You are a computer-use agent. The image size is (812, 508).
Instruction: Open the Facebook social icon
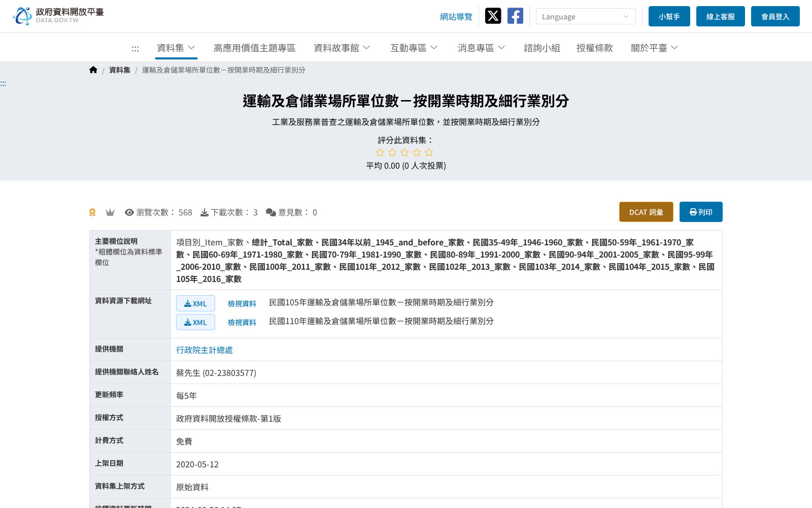click(515, 16)
